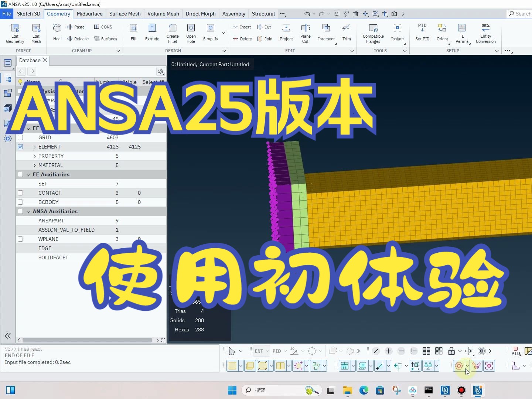
Task: Expand the ELEMENT tree row
Action: 34,147
